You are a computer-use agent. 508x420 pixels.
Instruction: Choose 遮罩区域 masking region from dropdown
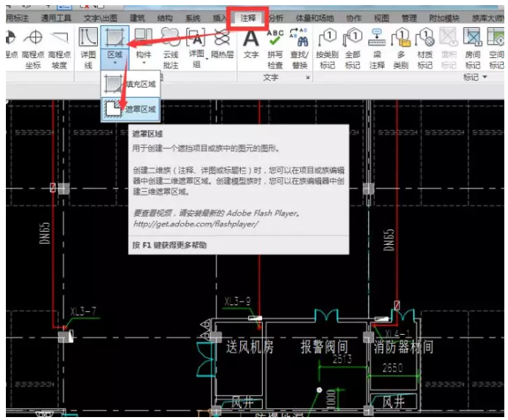click(130, 109)
